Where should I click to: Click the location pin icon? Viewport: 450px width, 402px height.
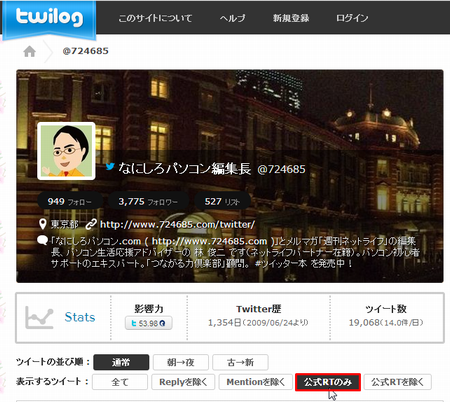(x=43, y=224)
